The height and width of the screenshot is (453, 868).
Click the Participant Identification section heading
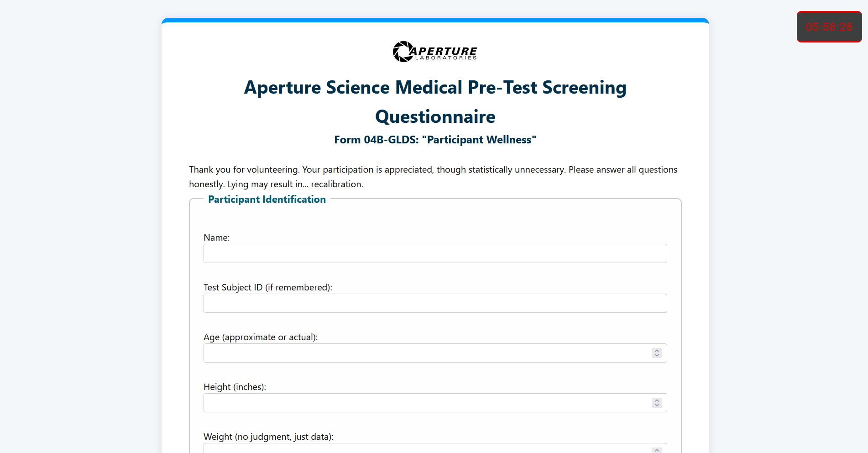[x=267, y=199]
